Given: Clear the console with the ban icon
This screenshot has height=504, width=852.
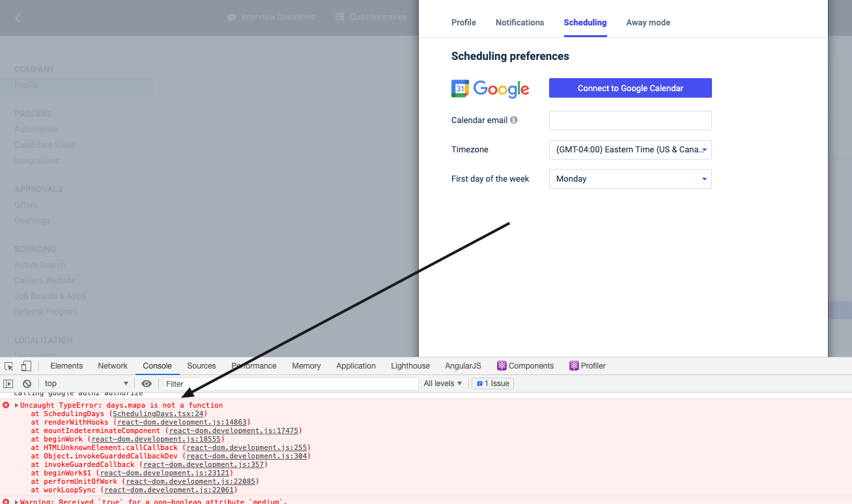Looking at the screenshot, I should pyautogui.click(x=27, y=384).
